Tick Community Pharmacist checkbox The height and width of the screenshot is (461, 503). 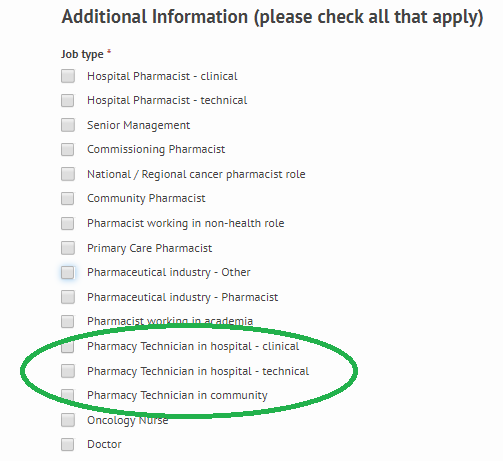(x=68, y=198)
